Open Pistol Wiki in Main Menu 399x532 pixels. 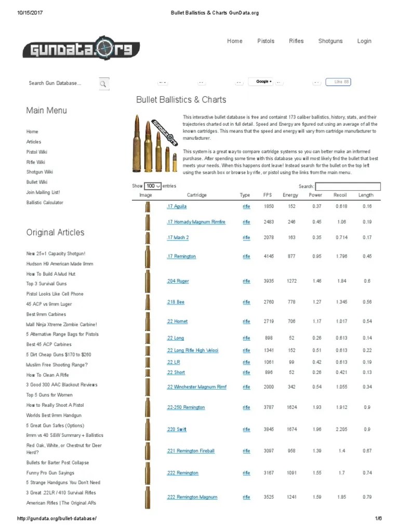(x=37, y=152)
